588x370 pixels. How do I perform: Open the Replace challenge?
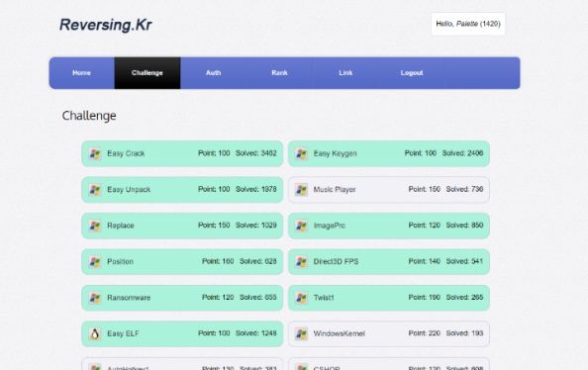182,226
